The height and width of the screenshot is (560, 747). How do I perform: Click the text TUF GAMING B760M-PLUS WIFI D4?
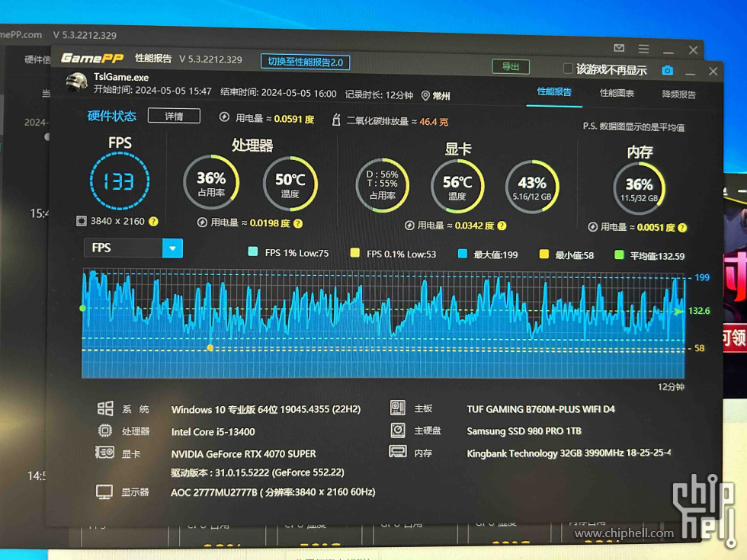click(x=540, y=409)
